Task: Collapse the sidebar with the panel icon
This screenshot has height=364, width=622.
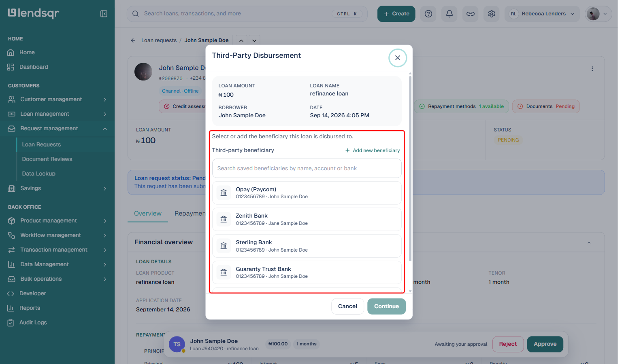Action: [x=104, y=14]
